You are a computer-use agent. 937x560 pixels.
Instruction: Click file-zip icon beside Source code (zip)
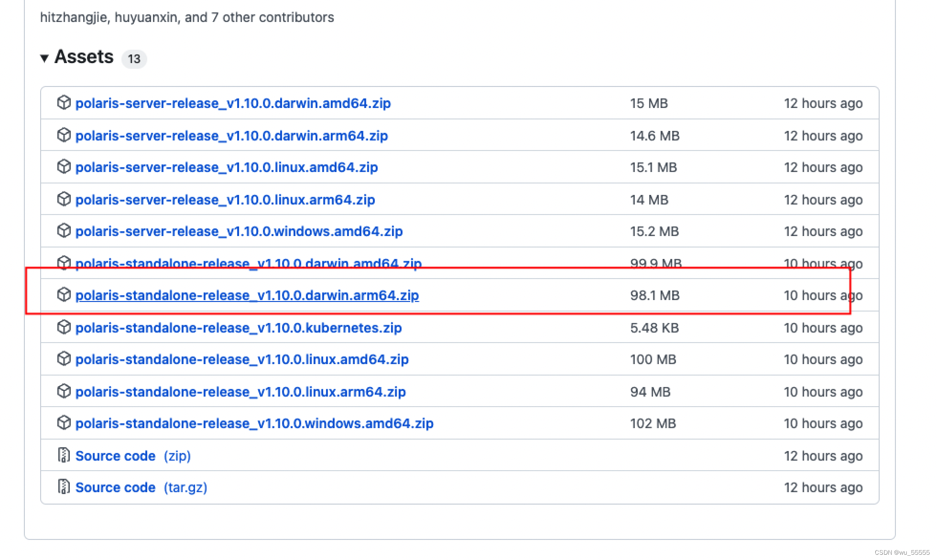click(x=64, y=455)
